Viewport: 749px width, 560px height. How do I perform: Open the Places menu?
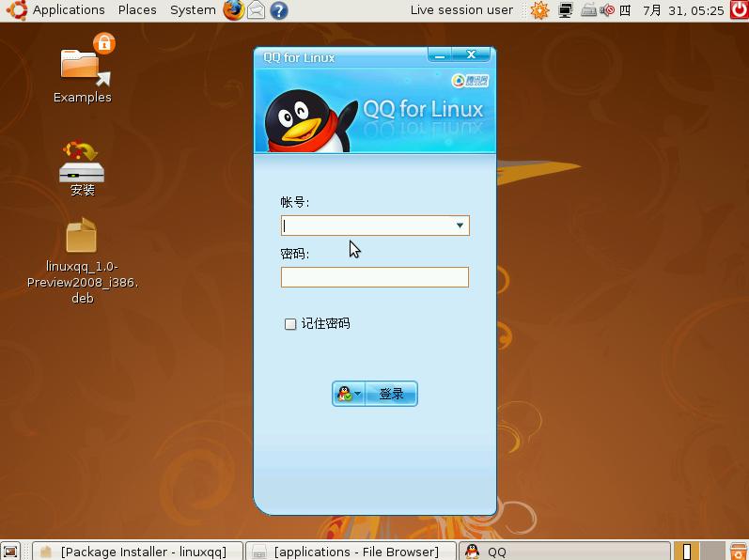pos(137,10)
